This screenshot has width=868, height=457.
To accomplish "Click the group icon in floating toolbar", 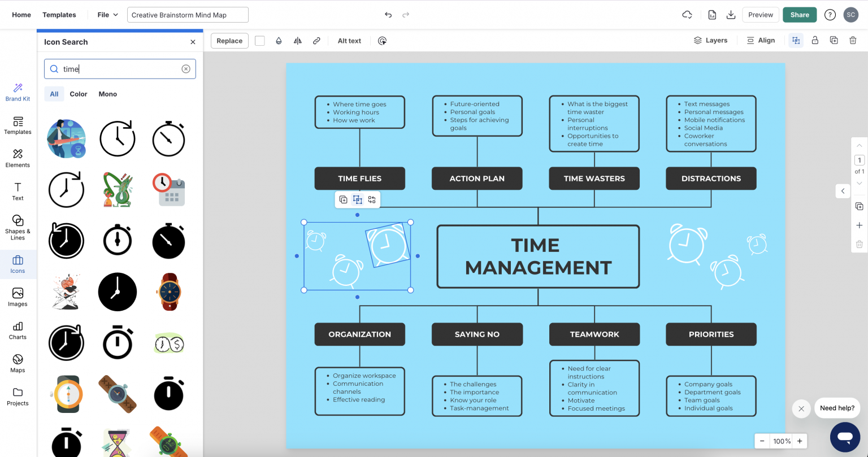I will [358, 199].
